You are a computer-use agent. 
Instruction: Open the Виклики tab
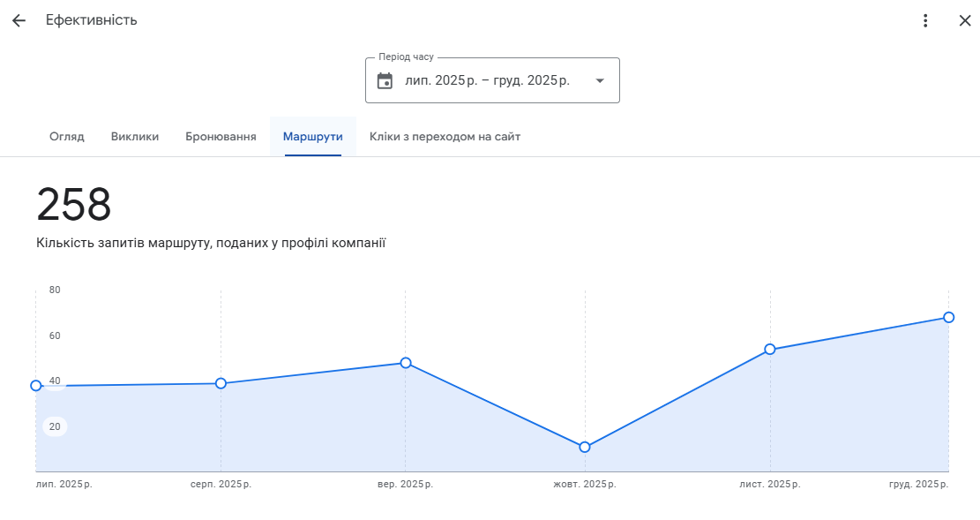pyautogui.click(x=135, y=137)
